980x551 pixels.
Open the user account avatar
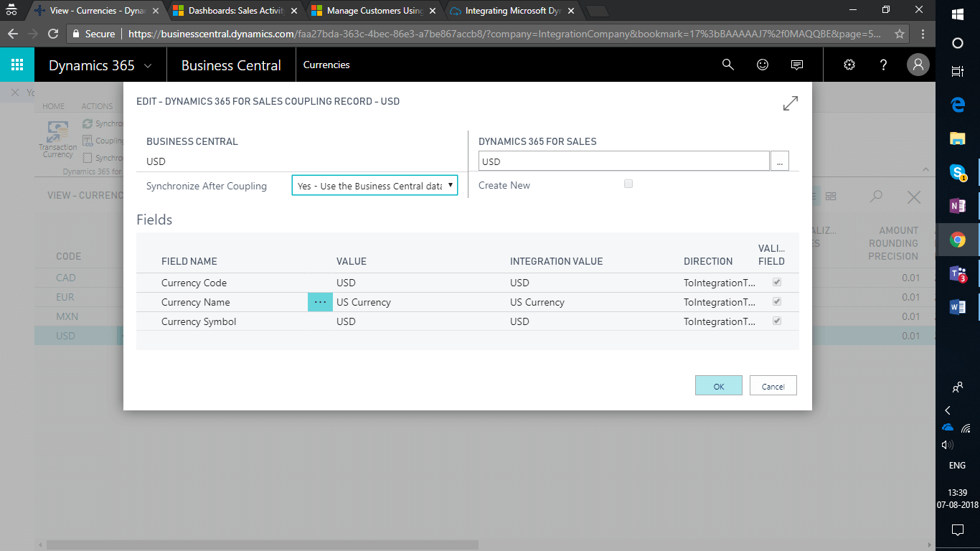pos(918,65)
